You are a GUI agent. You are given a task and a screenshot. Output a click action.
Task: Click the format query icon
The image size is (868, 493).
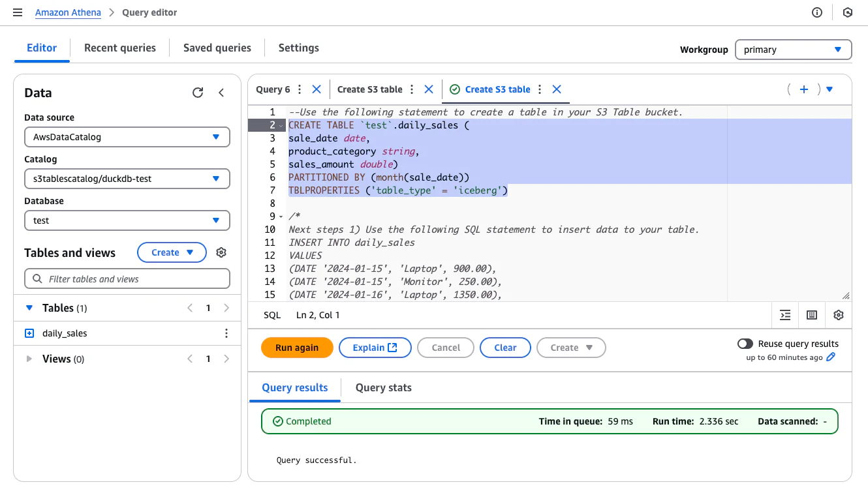(785, 315)
